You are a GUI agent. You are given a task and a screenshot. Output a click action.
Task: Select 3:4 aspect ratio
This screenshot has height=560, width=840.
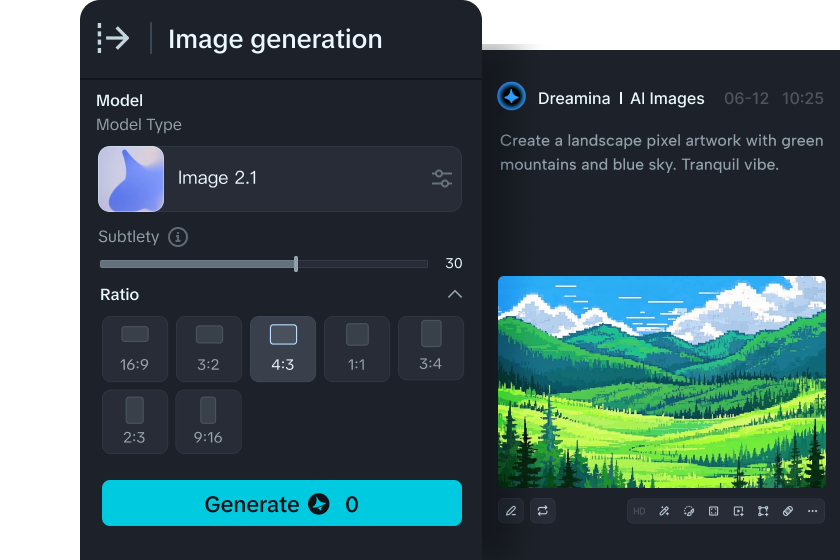coord(431,348)
